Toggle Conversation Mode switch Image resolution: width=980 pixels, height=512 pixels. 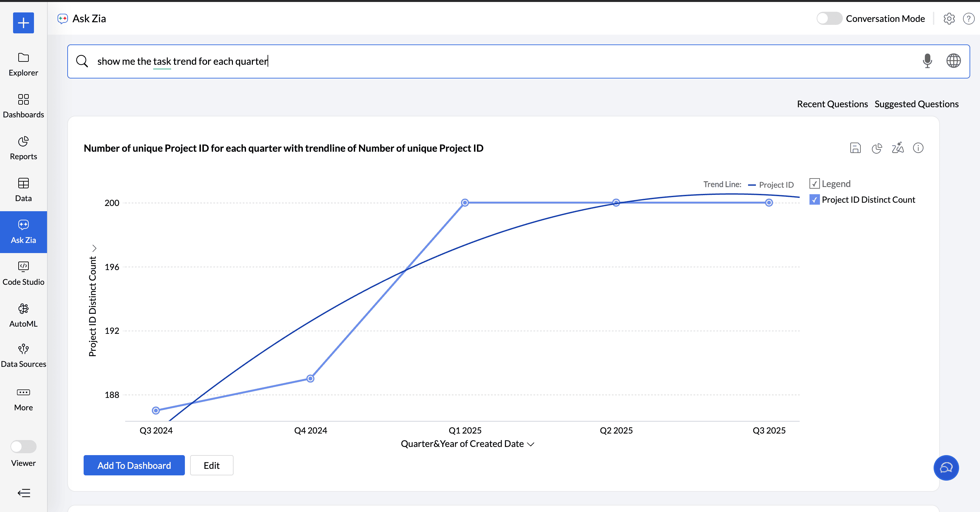pos(829,19)
